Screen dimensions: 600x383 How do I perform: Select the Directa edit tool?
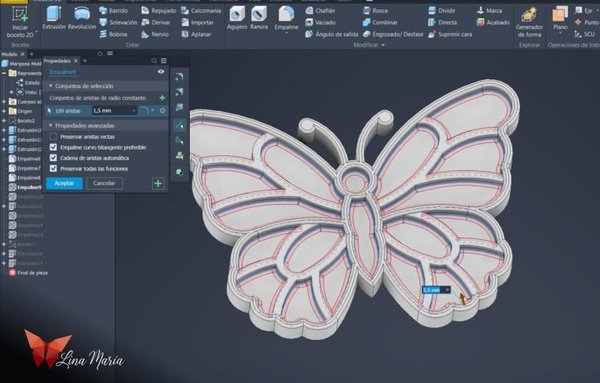(x=442, y=23)
